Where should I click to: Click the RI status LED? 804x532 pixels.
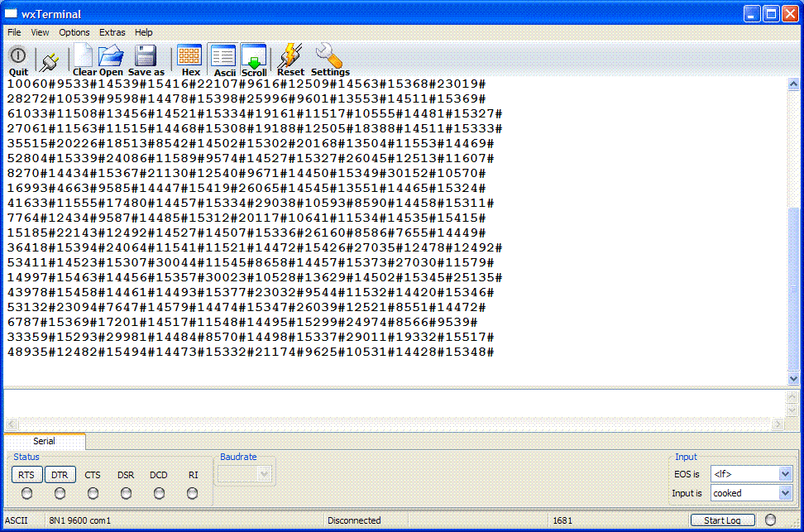[x=192, y=493]
